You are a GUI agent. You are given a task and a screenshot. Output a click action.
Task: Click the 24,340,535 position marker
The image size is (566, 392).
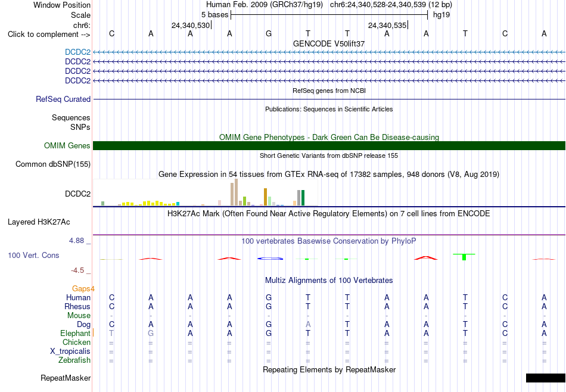[x=387, y=25]
